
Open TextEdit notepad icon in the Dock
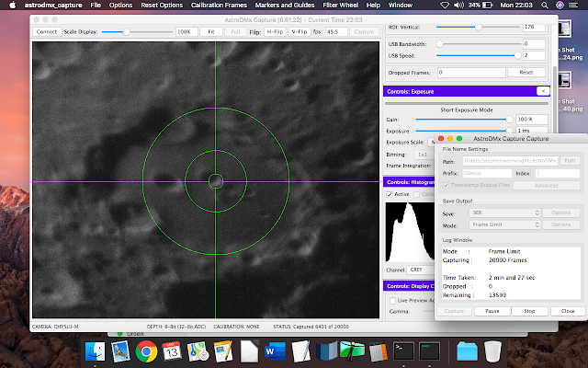[x=300, y=351]
